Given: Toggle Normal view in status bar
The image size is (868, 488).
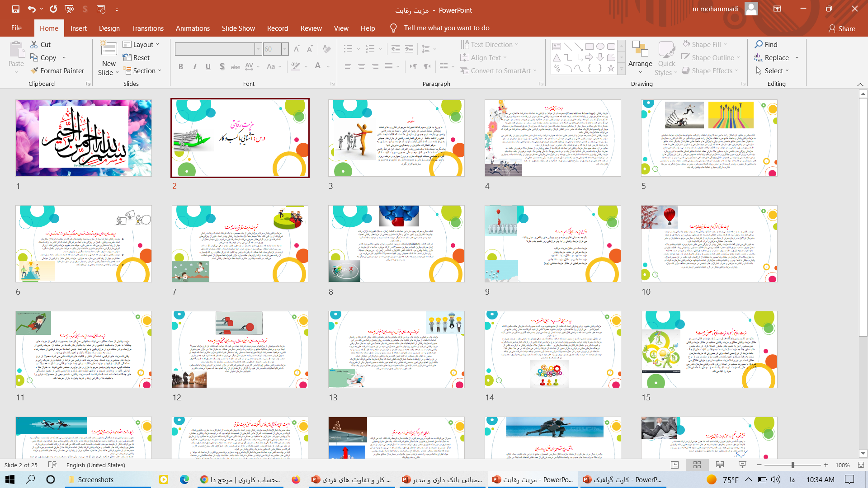Looking at the screenshot, I should (x=675, y=465).
